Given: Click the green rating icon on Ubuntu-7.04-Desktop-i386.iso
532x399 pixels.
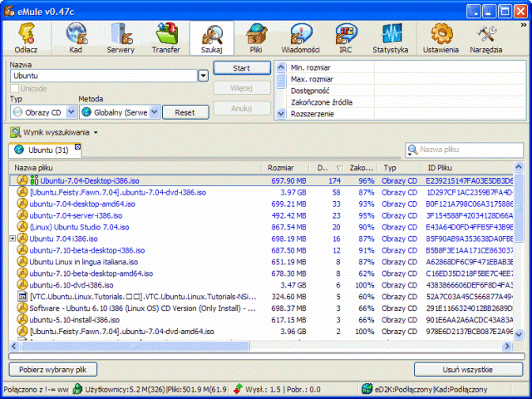Looking at the screenshot, I should coord(34,180).
